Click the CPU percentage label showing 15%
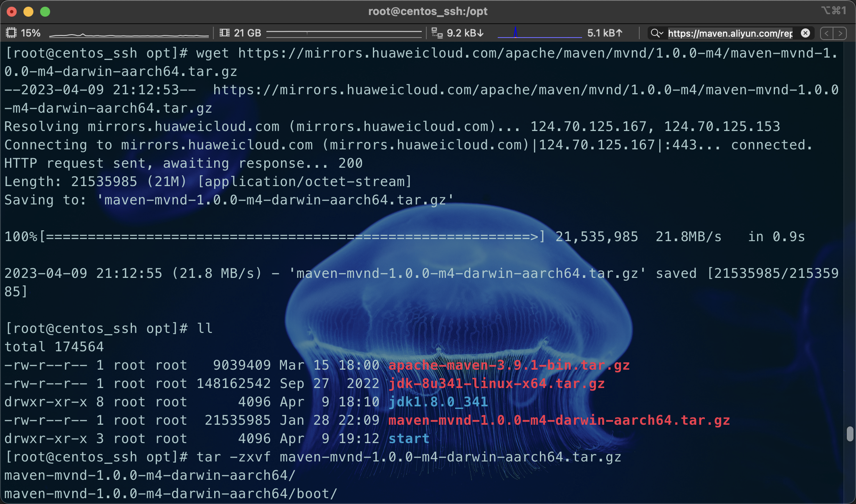856x504 pixels. click(31, 33)
